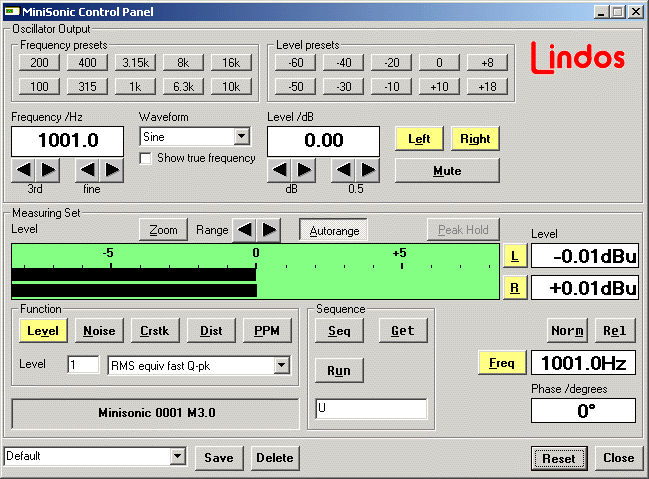Set level preset to -20
This screenshot has width=649, height=479.
pos(392,63)
